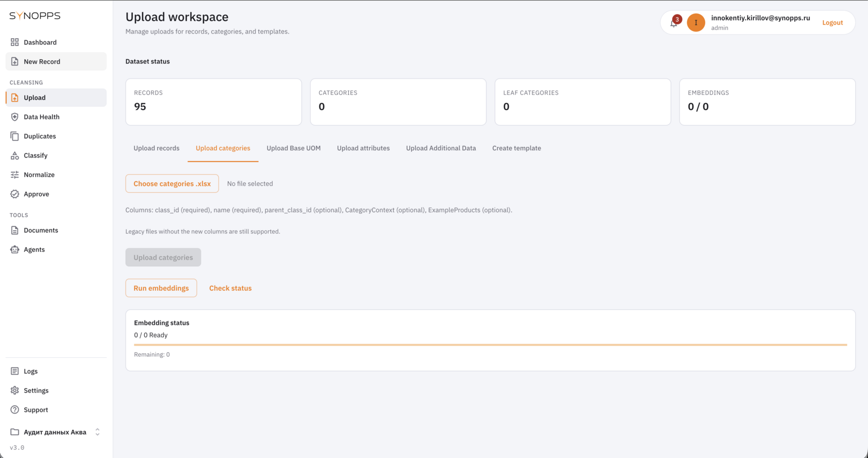868x458 pixels.
Task: Click the Documents file icon
Action: 14,230
